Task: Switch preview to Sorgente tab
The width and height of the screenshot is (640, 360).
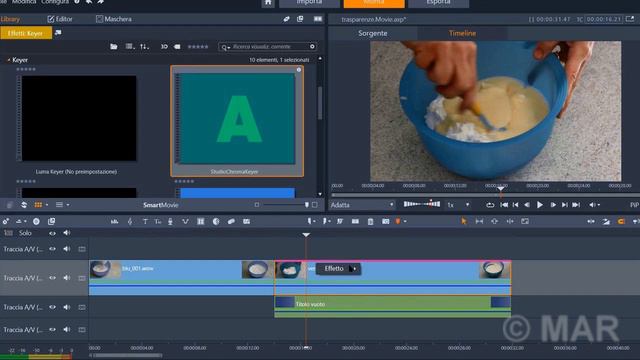Action: click(373, 33)
